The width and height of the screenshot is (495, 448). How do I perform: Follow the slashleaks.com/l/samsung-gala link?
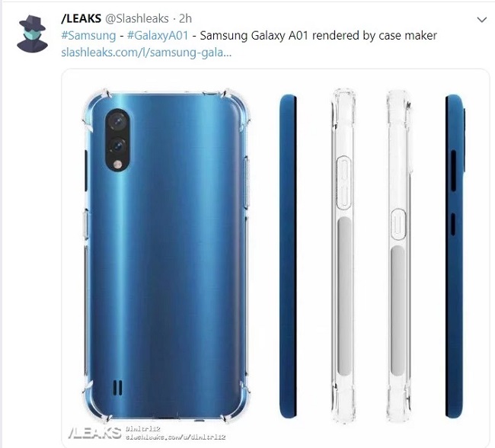pyautogui.click(x=146, y=52)
